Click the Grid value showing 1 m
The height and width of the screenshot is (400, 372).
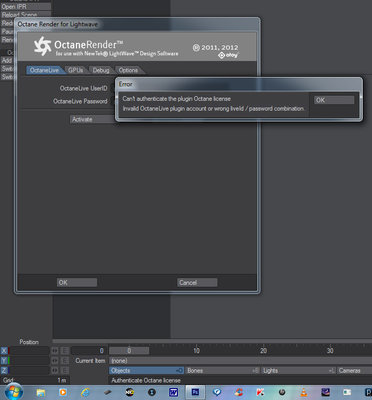pos(62,380)
